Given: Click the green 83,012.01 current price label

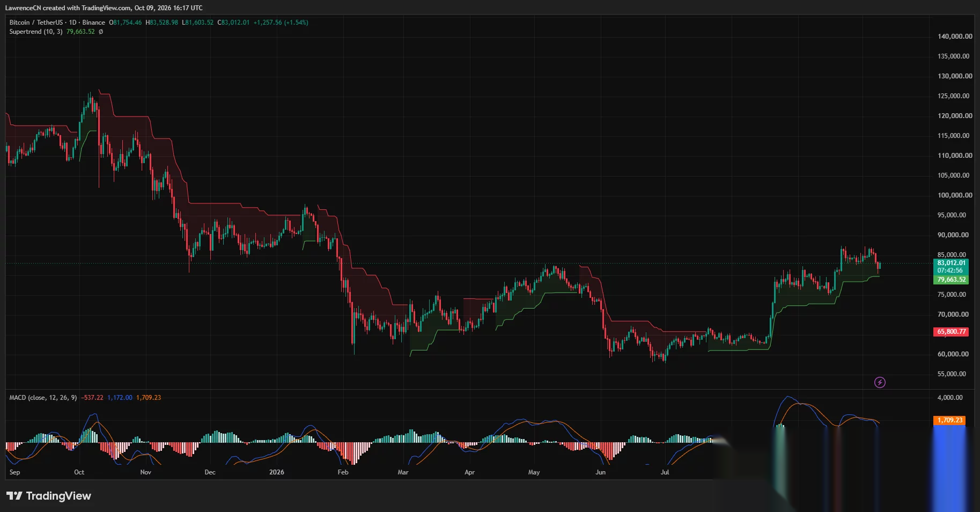Looking at the screenshot, I should 951,263.
